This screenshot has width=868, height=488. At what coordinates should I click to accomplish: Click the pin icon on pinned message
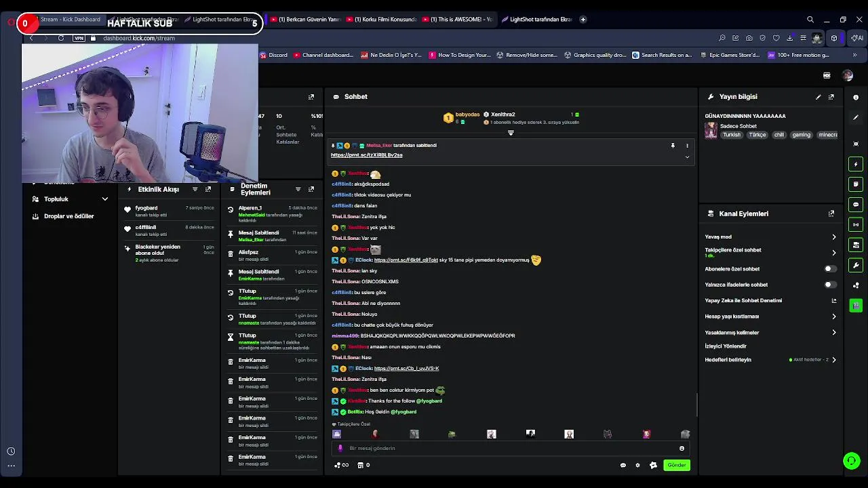(673, 146)
